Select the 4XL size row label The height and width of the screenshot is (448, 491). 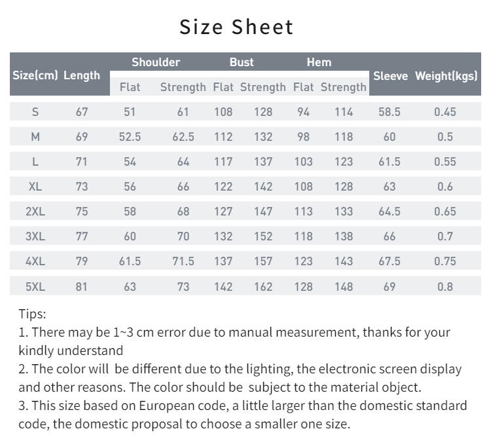(x=35, y=261)
